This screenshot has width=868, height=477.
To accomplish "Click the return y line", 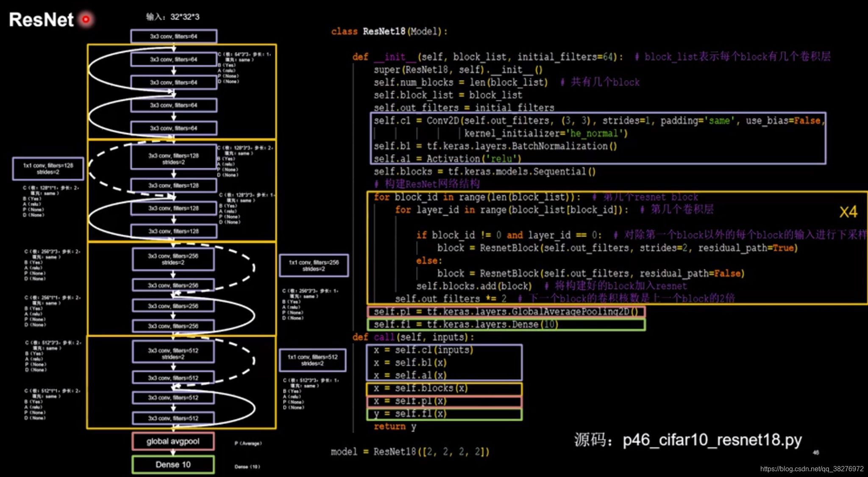I will (x=395, y=427).
